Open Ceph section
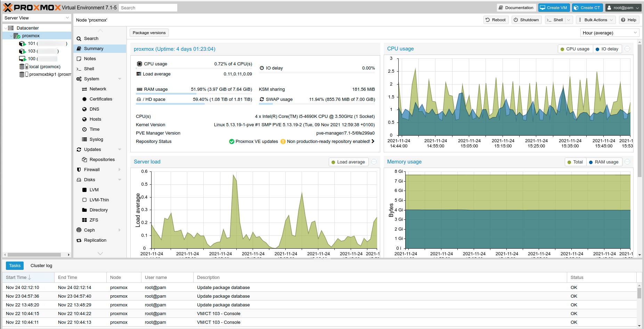Viewport: 644px width, 329px height. pyautogui.click(x=100, y=230)
